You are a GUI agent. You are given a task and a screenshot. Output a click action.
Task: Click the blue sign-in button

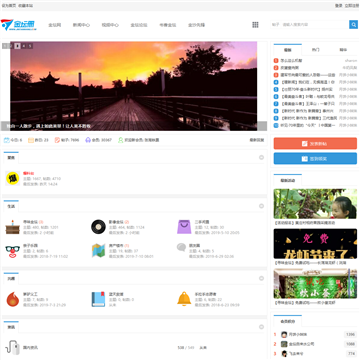315,159
